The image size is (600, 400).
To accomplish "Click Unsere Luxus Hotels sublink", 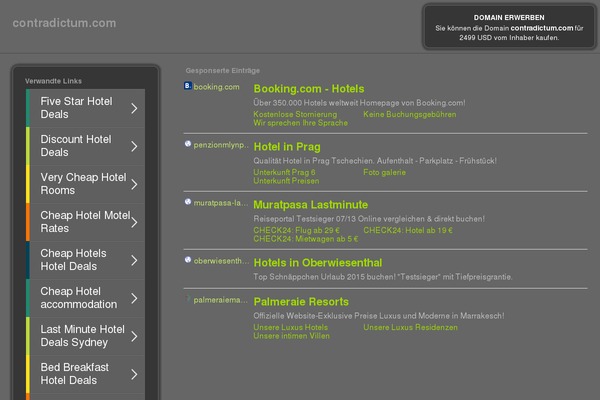I will point(290,327).
